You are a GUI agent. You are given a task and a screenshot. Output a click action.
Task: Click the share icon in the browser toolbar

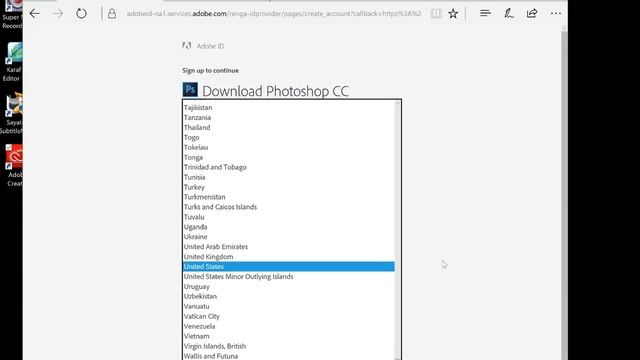point(532,13)
